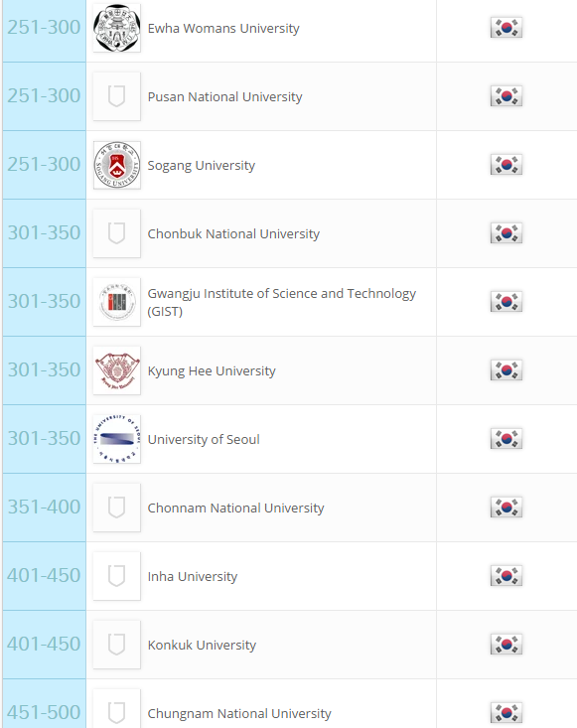Click the Ewha Womans University crest logo
This screenshot has width=577, height=728.
click(x=116, y=28)
